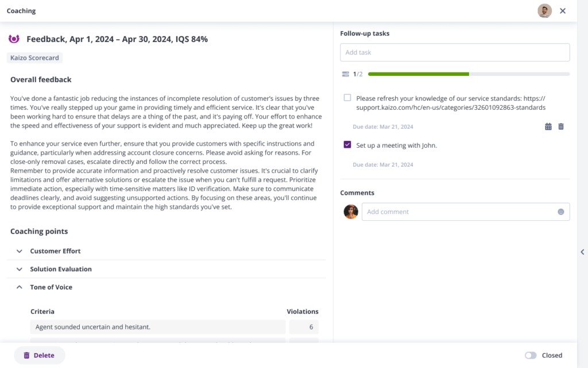
Task: Click the Add comment field
Action: (x=459, y=212)
